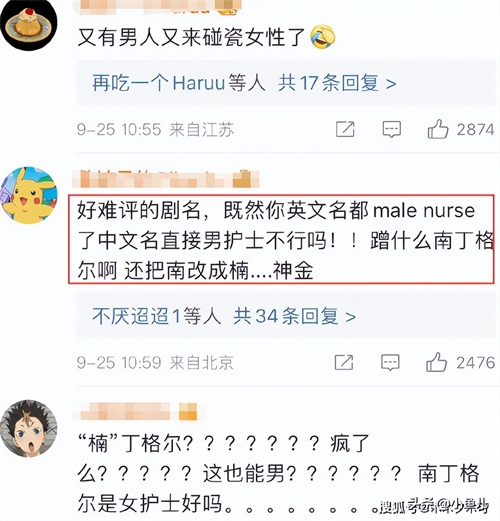Screen dimensions: 500x521
Task: Open reply icon on 10:59 Beijing comment
Action: click(x=390, y=362)
